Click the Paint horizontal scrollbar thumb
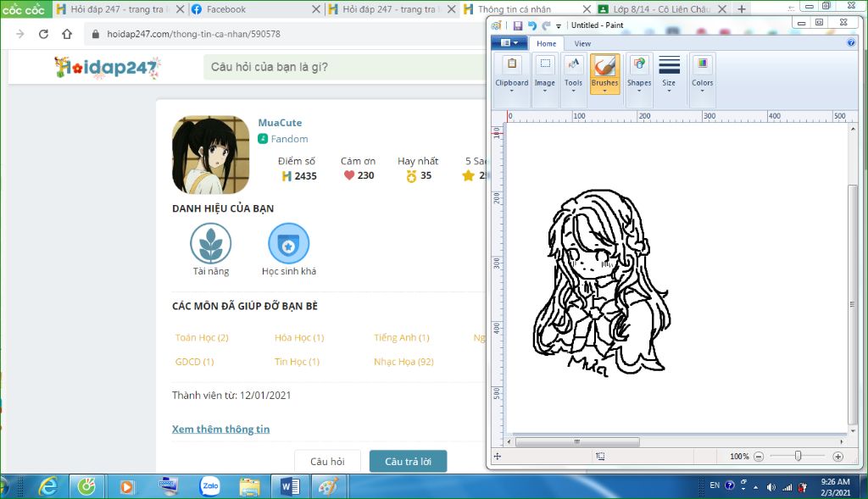The image size is (868, 499). click(x=577, y=441)
